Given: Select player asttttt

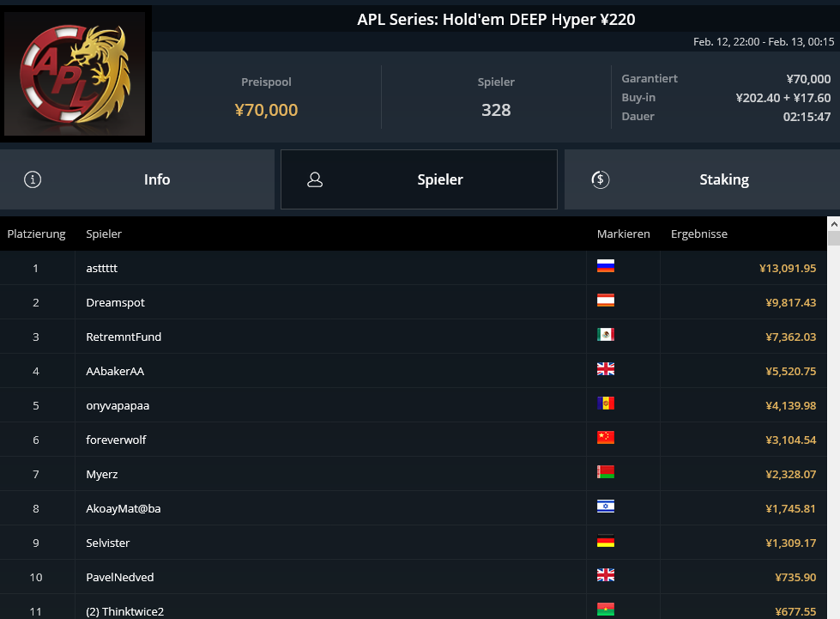Looking at the screenshot, I should click(102, 268).
